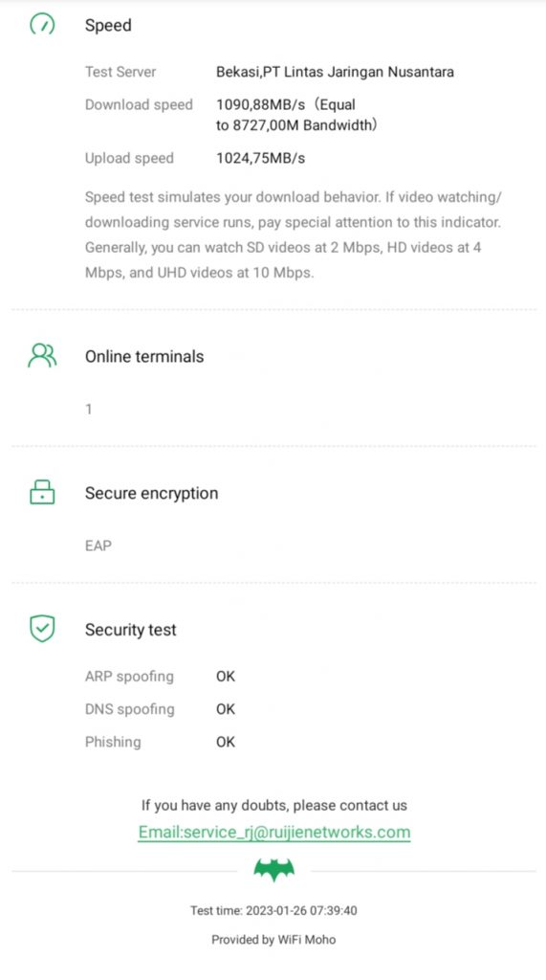Open the service_rj@ruijienetworks.com email link

[274, 833]
